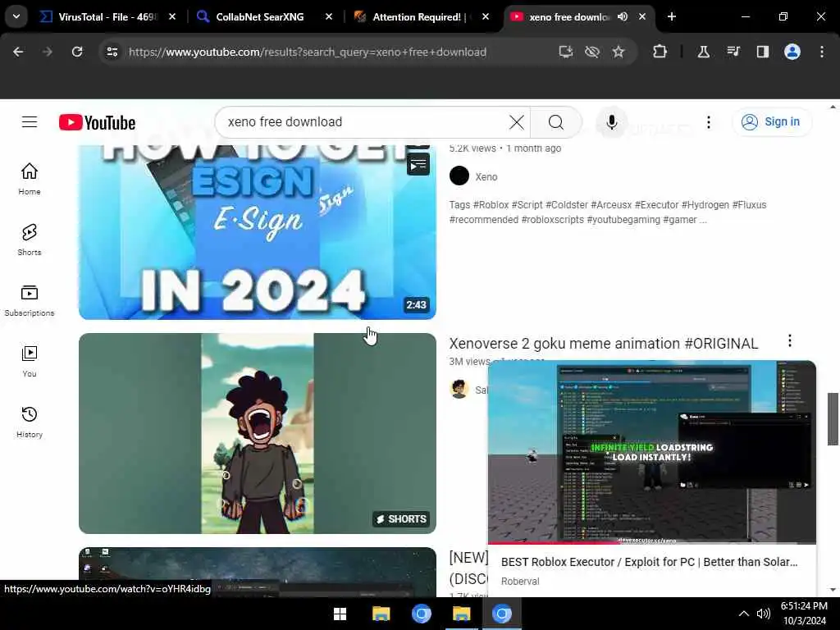840x630 pixels.
Task: Click Roberval channel name in miniplayer
Action: coord(520,582)
